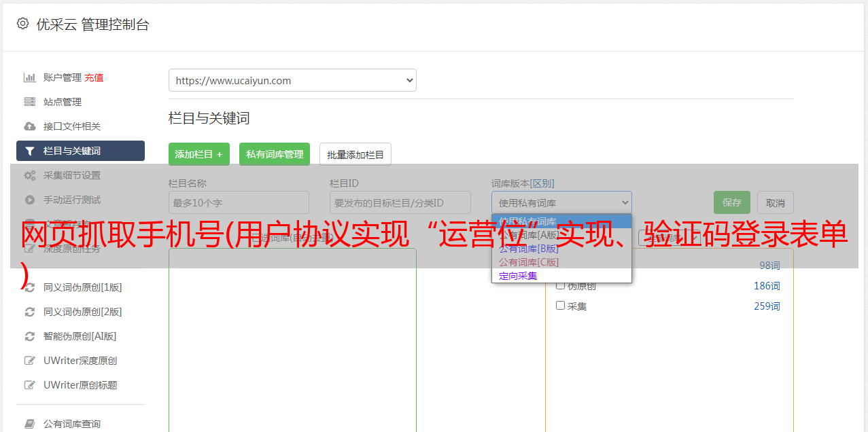868x432 pixels.
Task: Click the 栏目与关键词 page heading
Action: (x=209, y=118)
